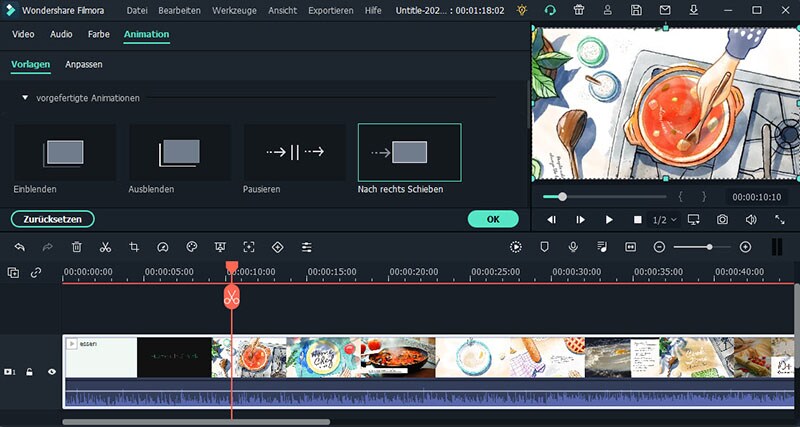Collapse the vorgefertigte Animationen section
The image size is (800, 427).
pos(25,98)
